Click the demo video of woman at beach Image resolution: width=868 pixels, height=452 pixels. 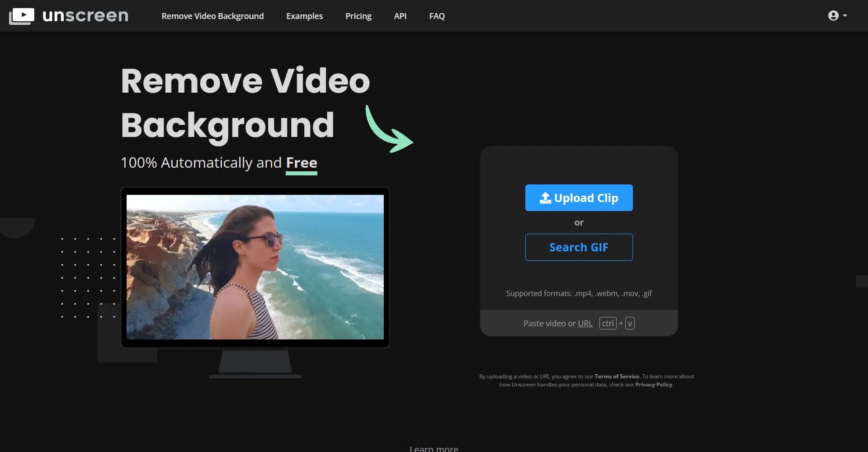(x=255, y=267)
